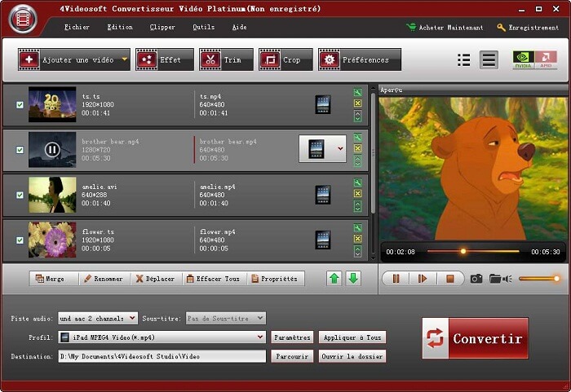The image size is (571, 392).
Task: Move item down with green arrow
Action: click(x=353, y=279)
